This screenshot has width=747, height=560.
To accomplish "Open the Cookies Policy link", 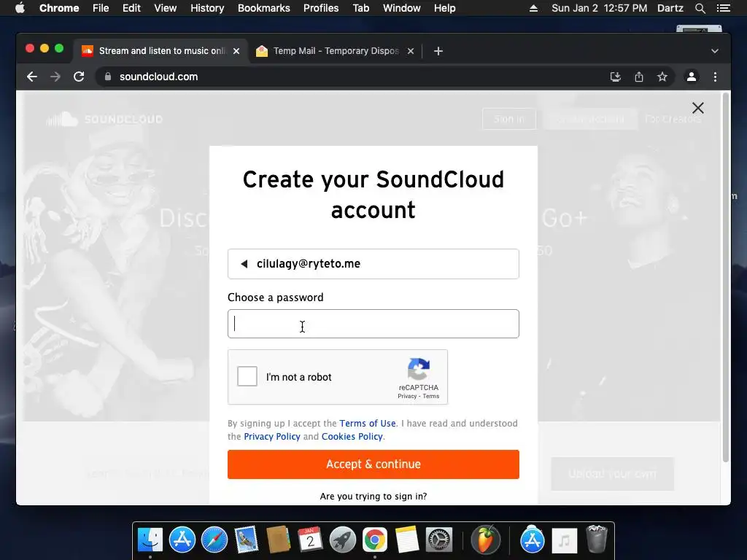I will point(352,436).
